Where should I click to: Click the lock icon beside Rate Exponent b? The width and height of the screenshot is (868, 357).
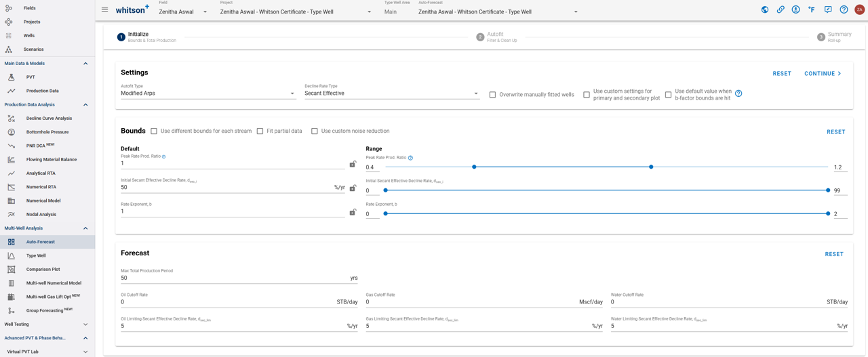(x=353, y=212)
